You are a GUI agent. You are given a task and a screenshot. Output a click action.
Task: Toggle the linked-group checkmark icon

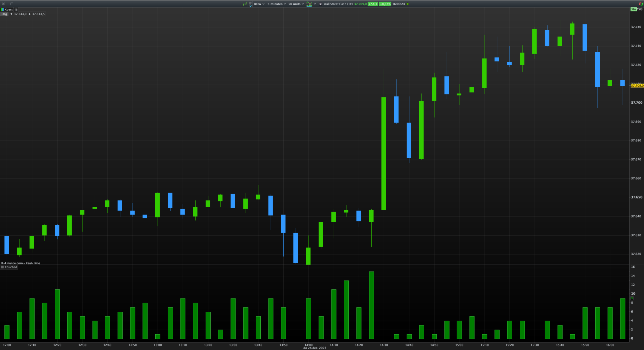click(250, 4)
